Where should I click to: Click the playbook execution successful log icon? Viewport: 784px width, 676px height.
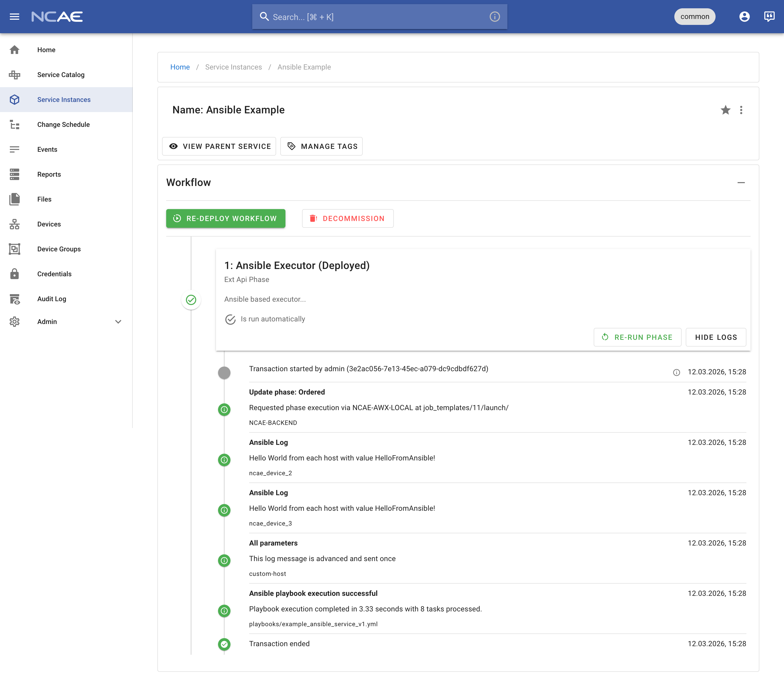click(x=224, y=611)
